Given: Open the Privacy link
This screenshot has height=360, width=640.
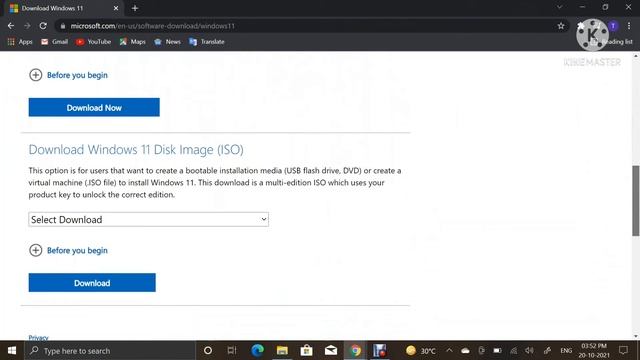Looking at the screenshot, I should pyautogui.click(x=38, y=337).
